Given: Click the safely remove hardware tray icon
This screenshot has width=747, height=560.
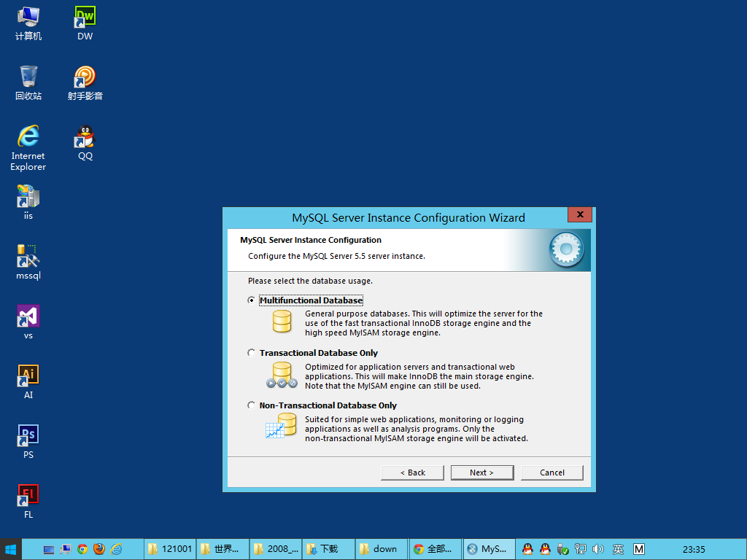Looking at the screenshot, I should click(x=562, y=549).
